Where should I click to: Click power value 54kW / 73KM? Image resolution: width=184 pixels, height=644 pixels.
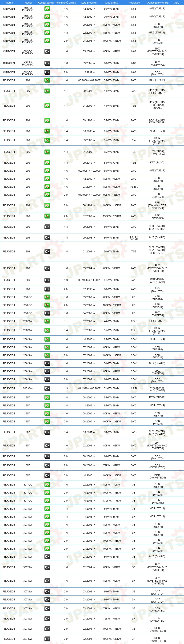coord(112,163)
